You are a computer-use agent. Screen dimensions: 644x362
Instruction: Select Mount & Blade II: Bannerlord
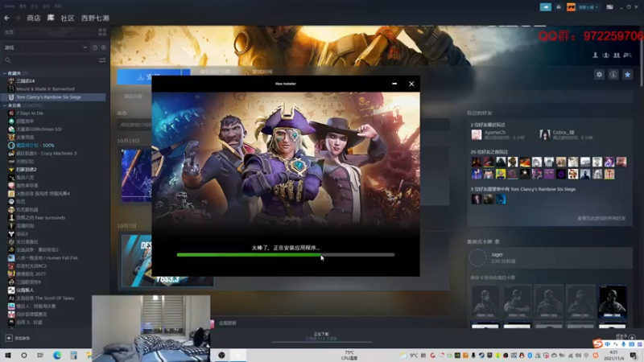pyautogui.click(x=45, y=88)
